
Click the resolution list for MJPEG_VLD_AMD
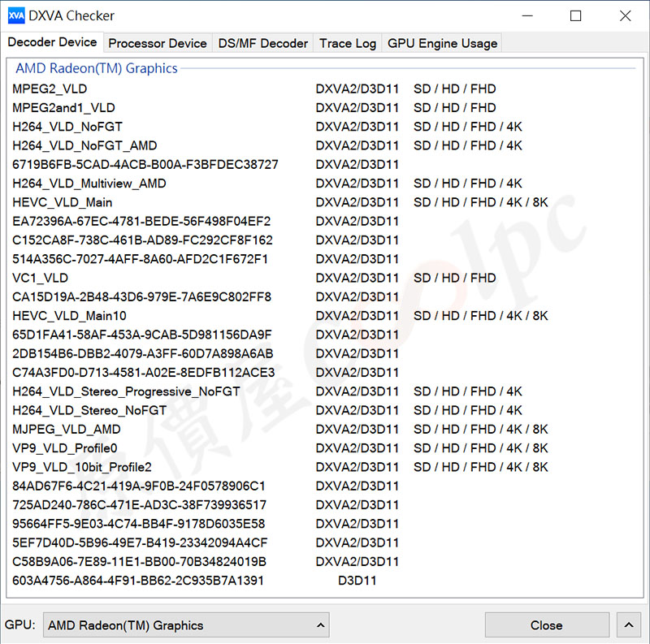[481, 429]
